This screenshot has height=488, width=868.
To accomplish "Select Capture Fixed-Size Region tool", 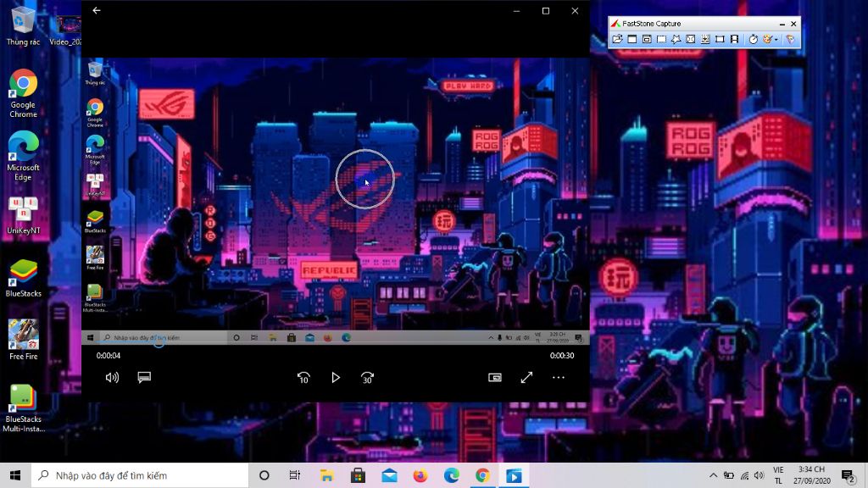I will point(720,39).
